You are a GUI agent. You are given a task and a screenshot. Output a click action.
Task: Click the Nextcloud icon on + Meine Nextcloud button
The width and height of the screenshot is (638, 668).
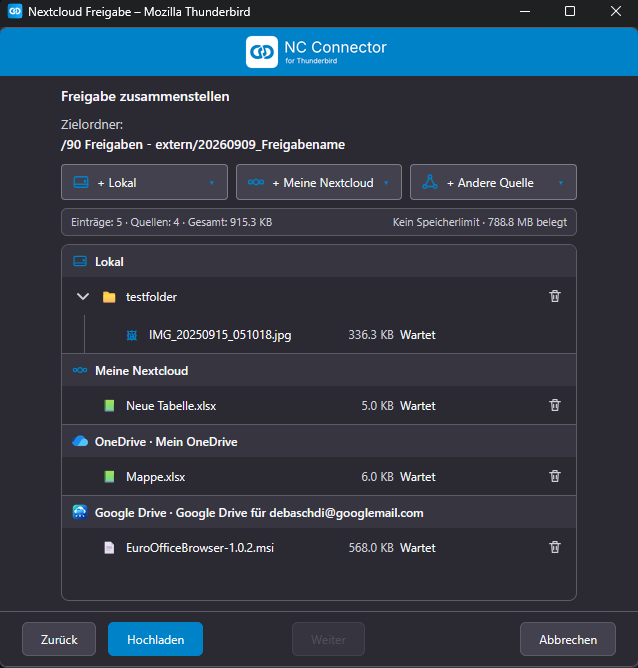tap(256, 182)
